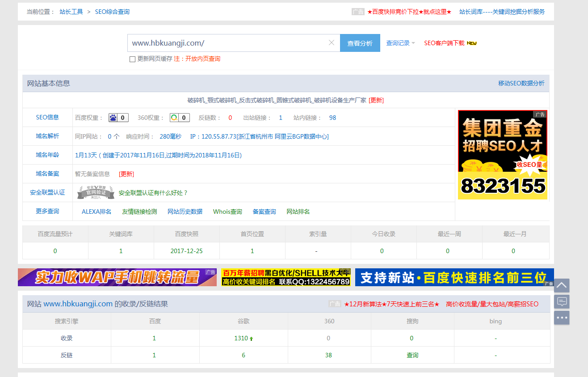
Task: Open www.hbkuangji.com link in 收录/反链 heading
Action: [78, 304]
